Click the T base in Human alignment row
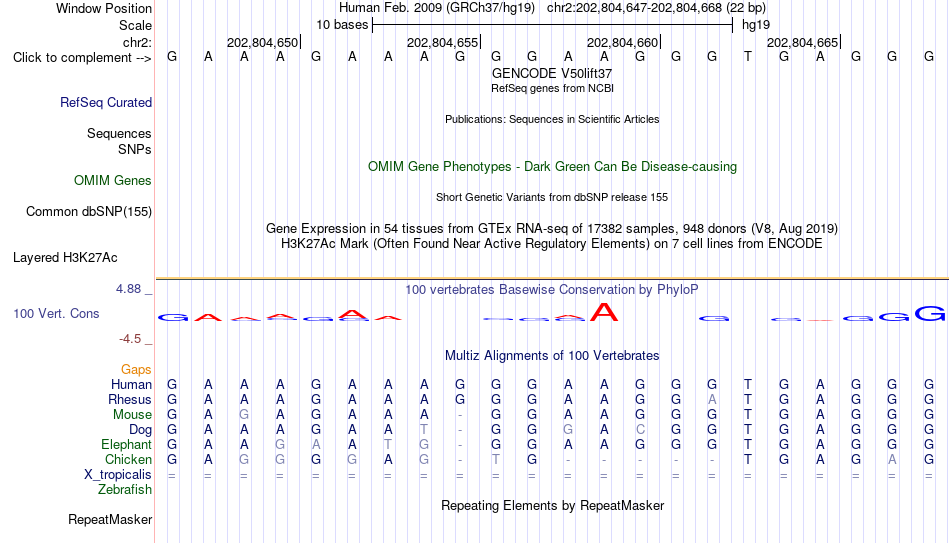Viewport: 950px width, 543px height. click(748, 384)
